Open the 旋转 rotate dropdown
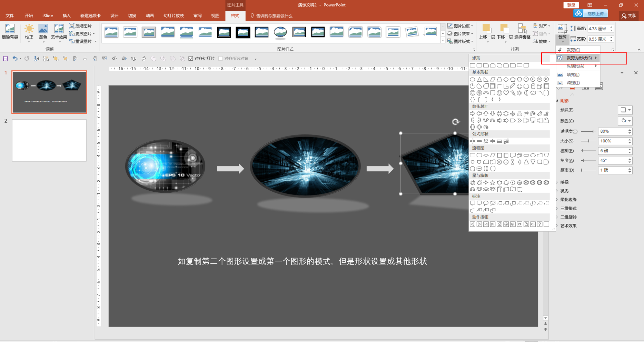Screen dimensions: 644x342 542,41
